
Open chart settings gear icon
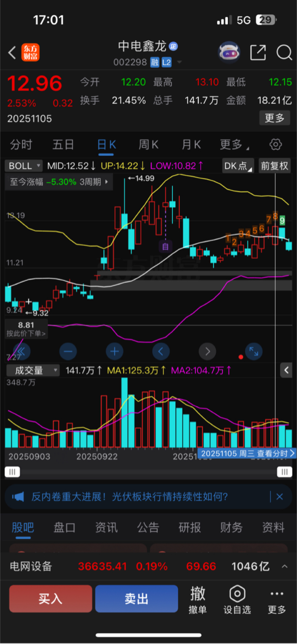276,145
